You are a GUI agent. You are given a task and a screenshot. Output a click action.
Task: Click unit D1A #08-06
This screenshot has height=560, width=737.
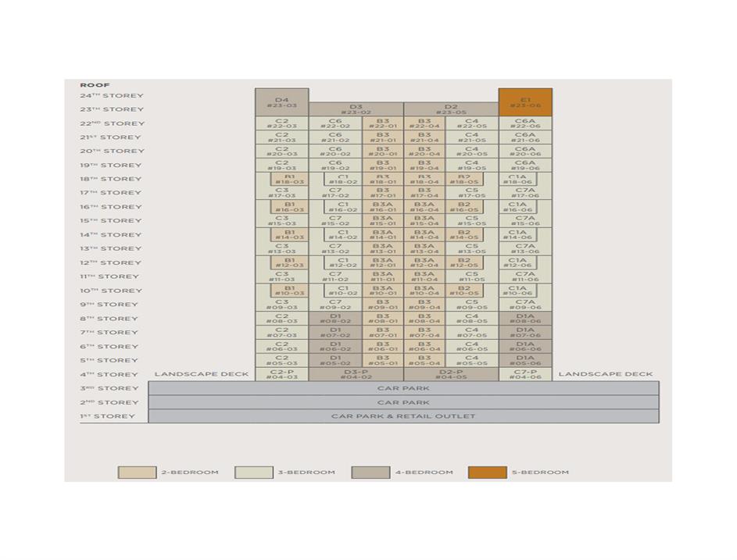pyautogui.click(x=525, y=319)
